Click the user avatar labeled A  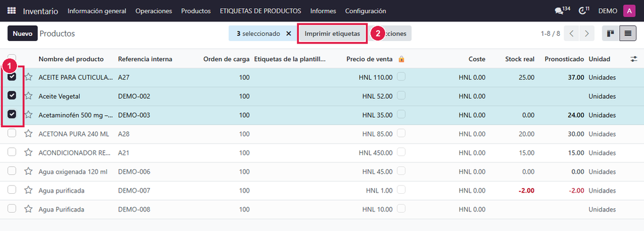[x=629, y=11]
